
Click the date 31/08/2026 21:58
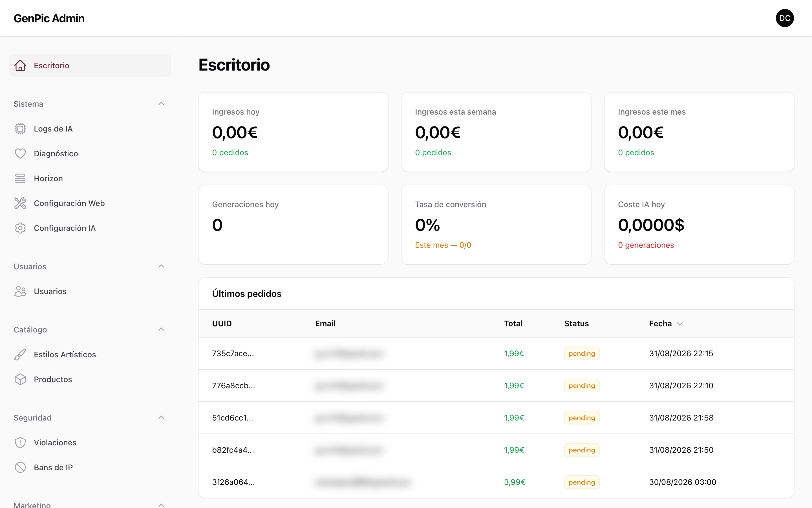[x=681, y=418]
